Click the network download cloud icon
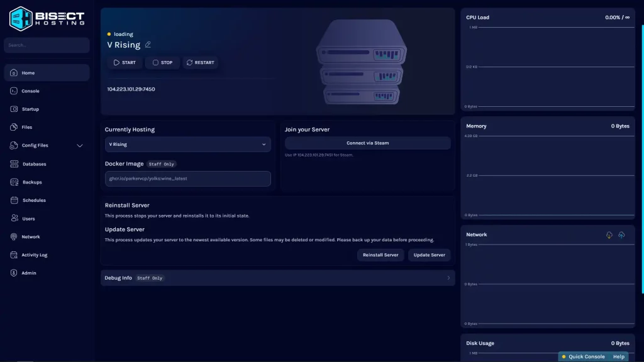The image size is (644, 362). point(609,235)
